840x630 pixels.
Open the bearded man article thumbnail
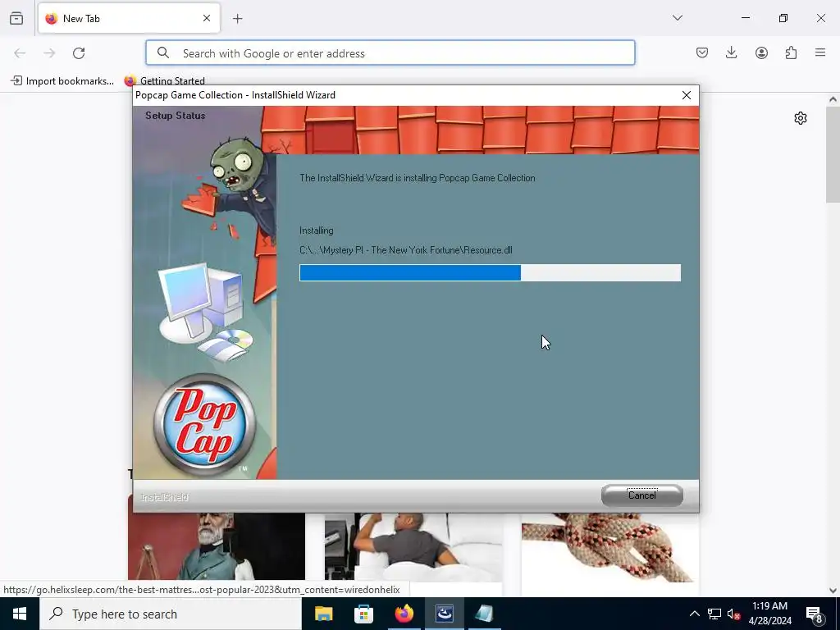[217, 546]
